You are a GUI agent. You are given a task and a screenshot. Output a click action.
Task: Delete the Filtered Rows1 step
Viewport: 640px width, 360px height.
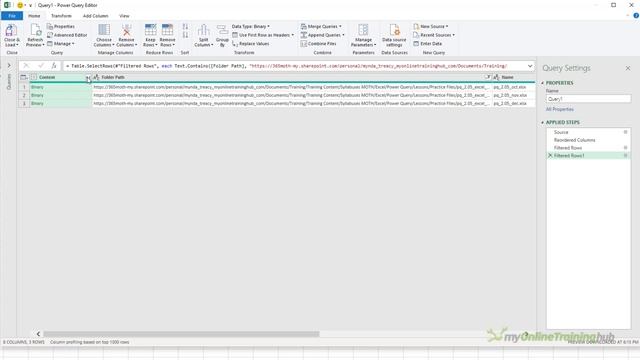click(550, 156)
